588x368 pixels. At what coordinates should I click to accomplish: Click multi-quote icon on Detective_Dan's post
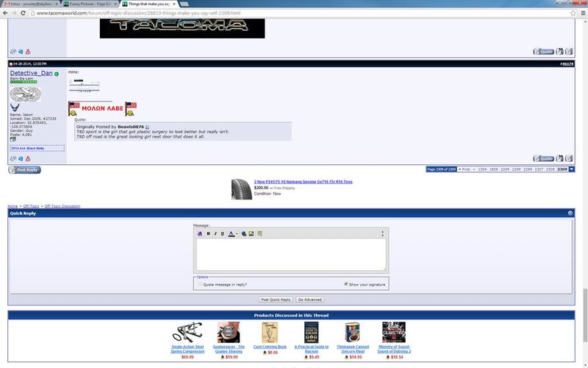click(x=560, y=158)
